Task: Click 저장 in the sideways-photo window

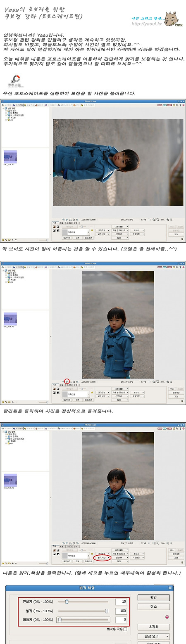Action: pyautogui.click(x=176, y=234)
